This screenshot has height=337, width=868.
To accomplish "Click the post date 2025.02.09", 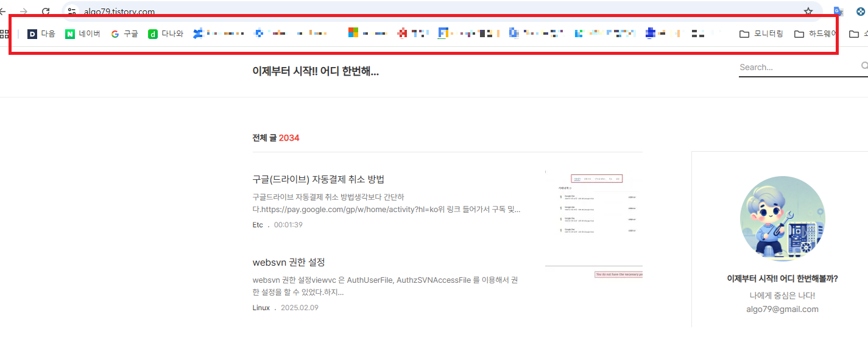I will tap(299, 308).
